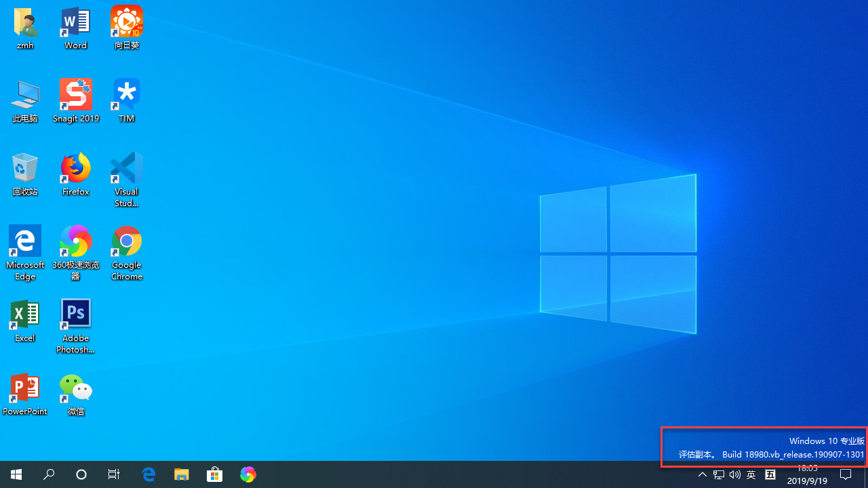
Task: Open Task View on taskbar
Action: pos(114,474)
